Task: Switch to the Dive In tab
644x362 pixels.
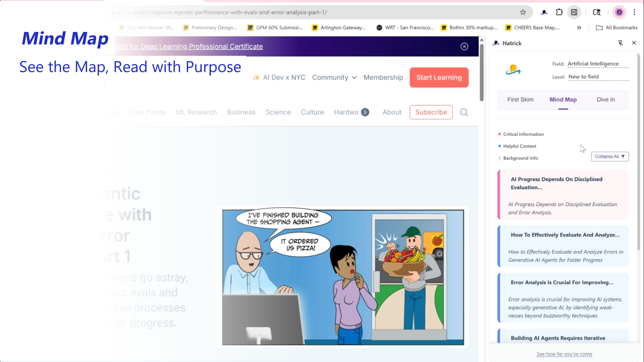Action: coord(605,100)
